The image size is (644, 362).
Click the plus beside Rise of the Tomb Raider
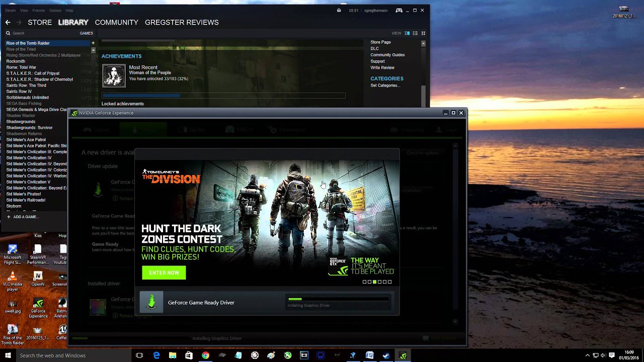point(93,43)
